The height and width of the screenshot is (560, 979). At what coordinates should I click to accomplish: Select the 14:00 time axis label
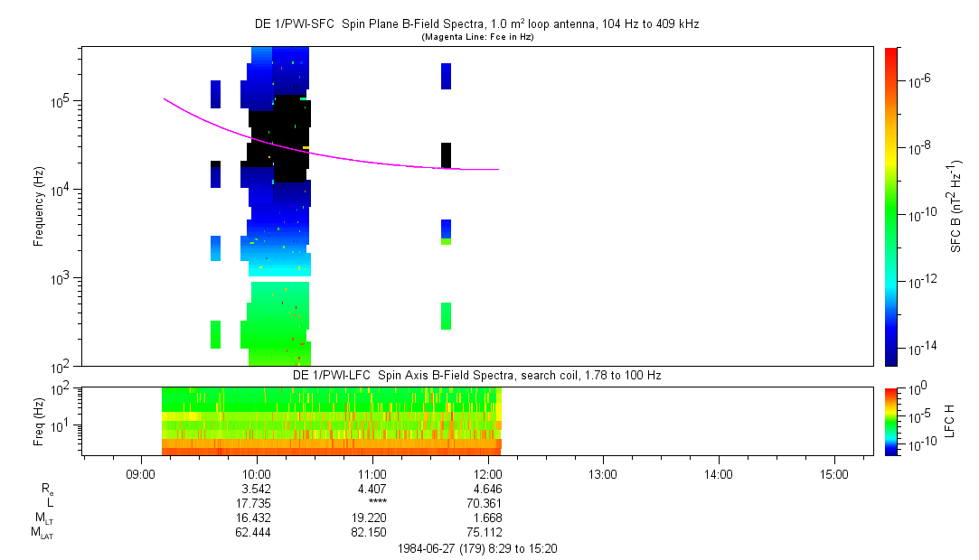point(718,473)
